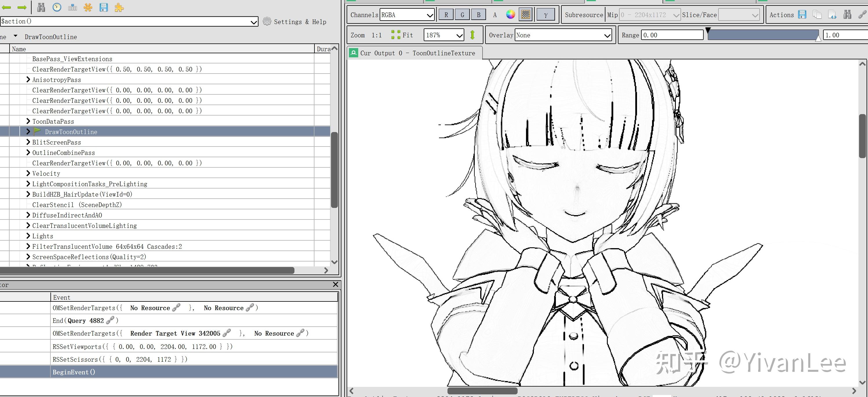This screenshot has height=397, width=868.
Task: Click the save texture icon in Actions
Action: point(802,14)
